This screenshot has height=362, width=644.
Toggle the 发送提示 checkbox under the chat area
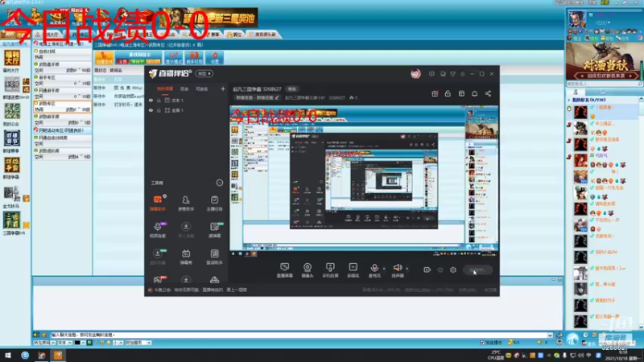(482, 343)
